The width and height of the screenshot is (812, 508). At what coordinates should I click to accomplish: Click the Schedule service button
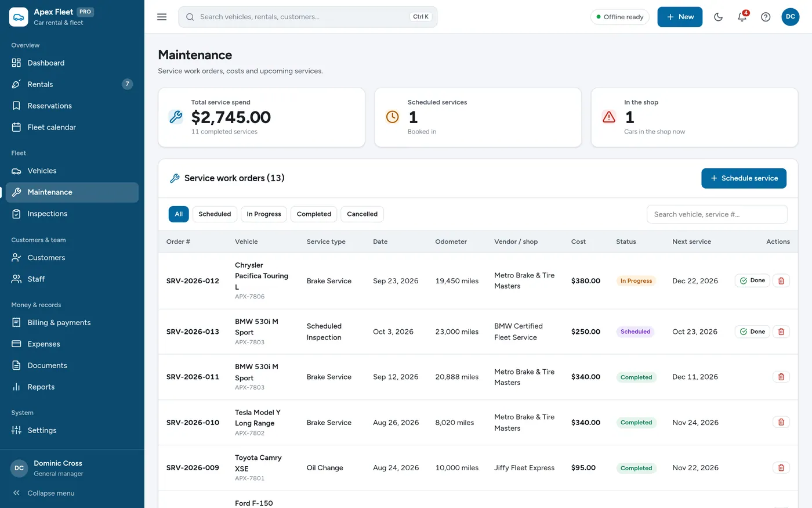click(x=744, y=178)
